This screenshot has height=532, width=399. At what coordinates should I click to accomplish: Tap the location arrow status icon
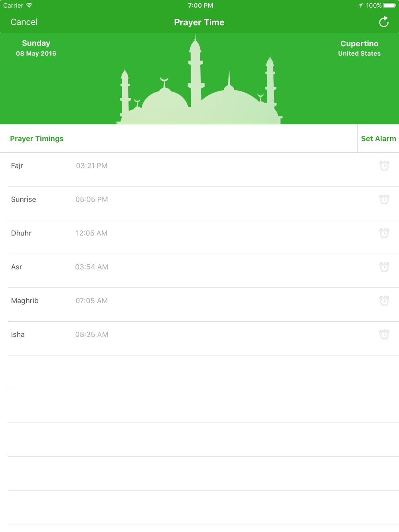point(360,6)
